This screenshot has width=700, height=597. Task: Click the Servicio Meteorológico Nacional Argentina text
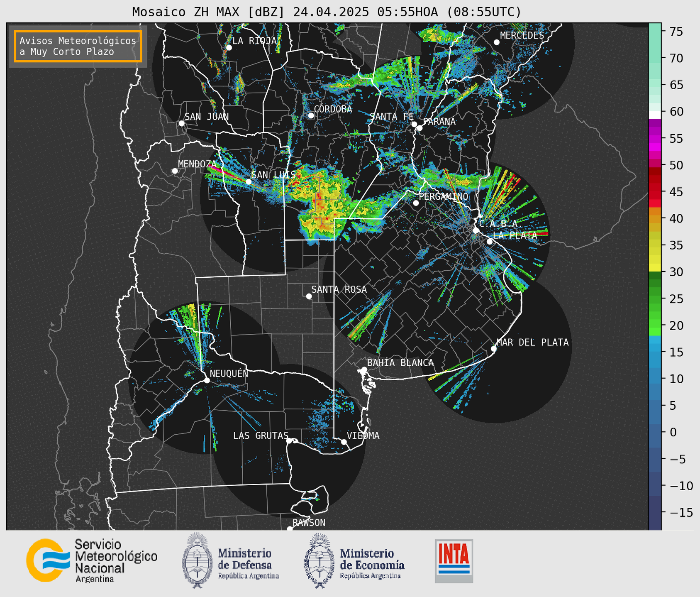pyautogui.click(x=116, y=561)
